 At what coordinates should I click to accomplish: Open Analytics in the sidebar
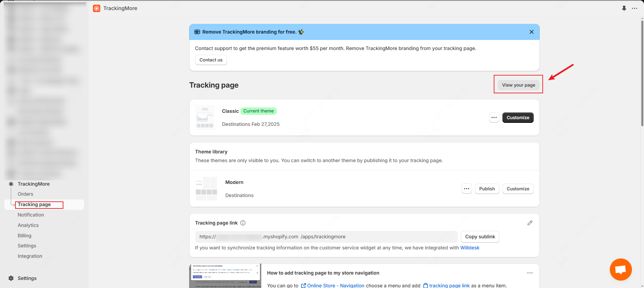pyautogui.click(x=28, y=225)
